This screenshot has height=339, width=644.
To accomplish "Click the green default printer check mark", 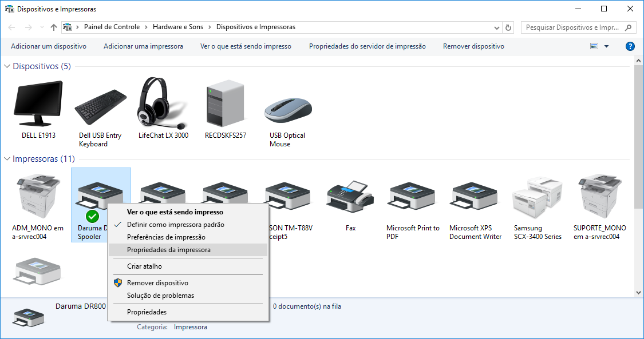I will [92, 216].
